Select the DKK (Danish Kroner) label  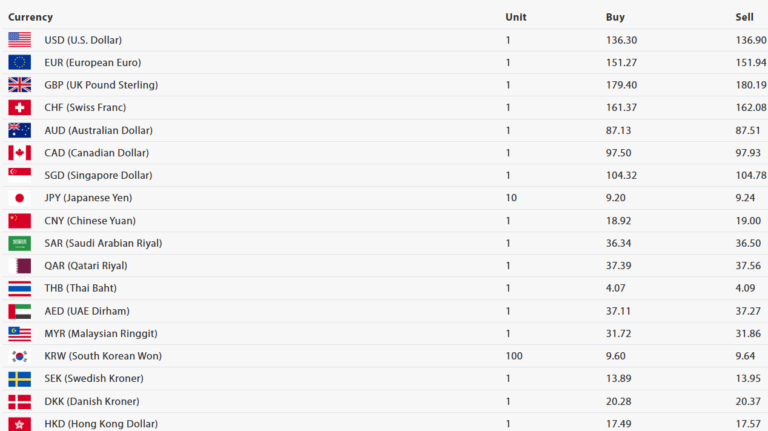click(x=92, y=401)
